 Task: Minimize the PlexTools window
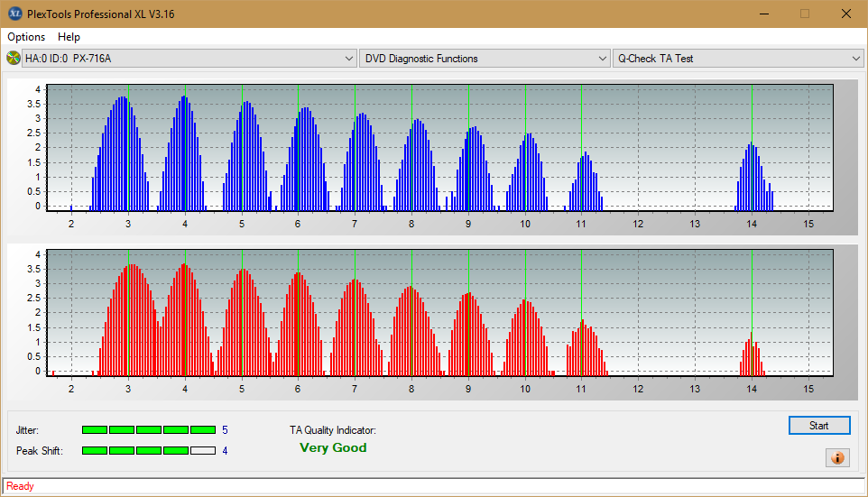[x=764, y=14]
